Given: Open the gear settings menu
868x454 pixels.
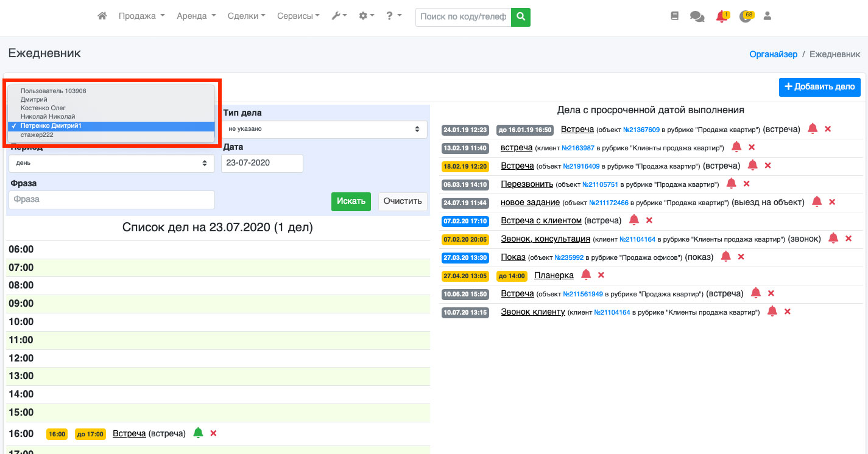Looking at the screenshot, I should tap(366, 16).
